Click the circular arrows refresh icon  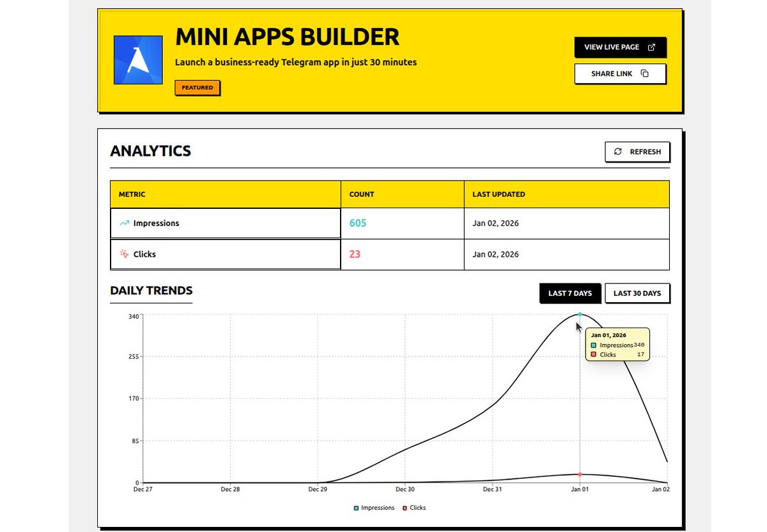[617, 151]
